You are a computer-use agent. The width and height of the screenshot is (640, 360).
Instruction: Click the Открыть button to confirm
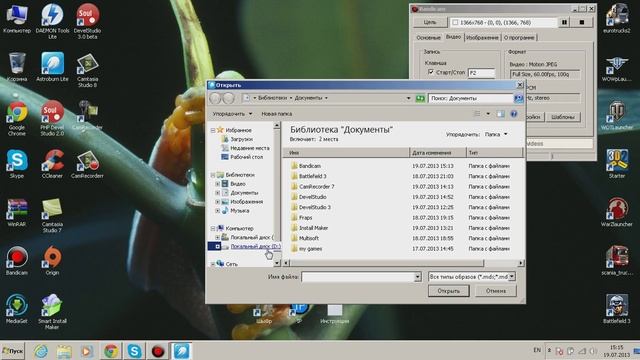pos(449,291)
